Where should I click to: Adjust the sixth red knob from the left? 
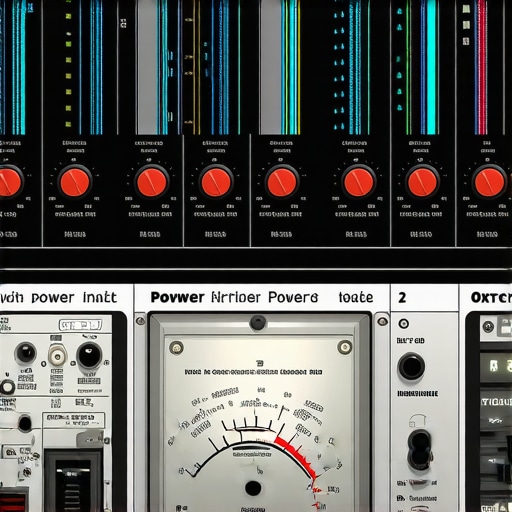click(359, 182)
